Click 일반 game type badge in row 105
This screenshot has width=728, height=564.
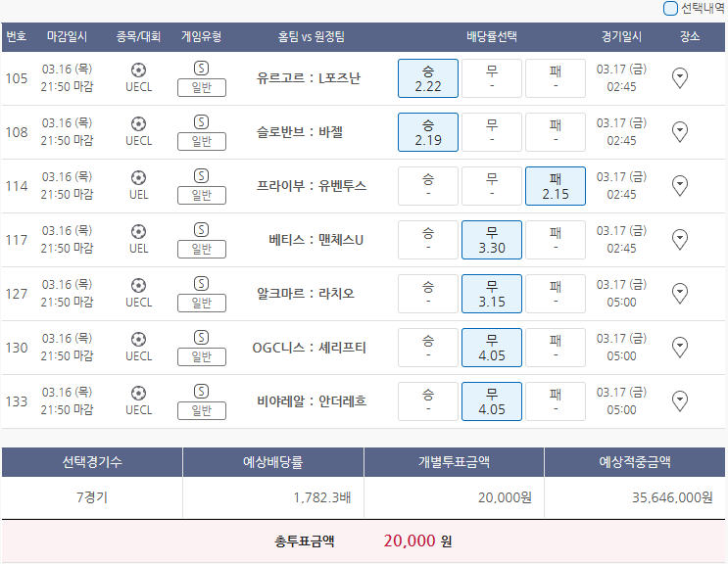[202, 88]
